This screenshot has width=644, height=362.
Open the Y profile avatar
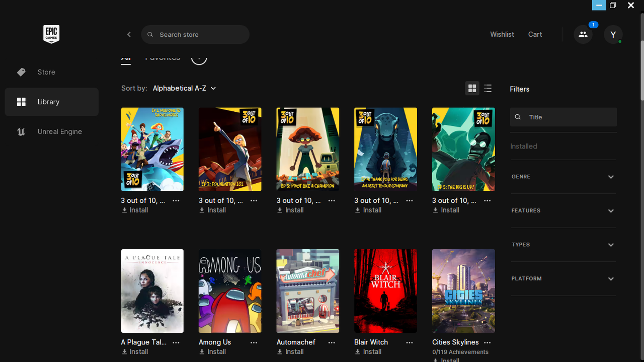(x=613, y=34)
